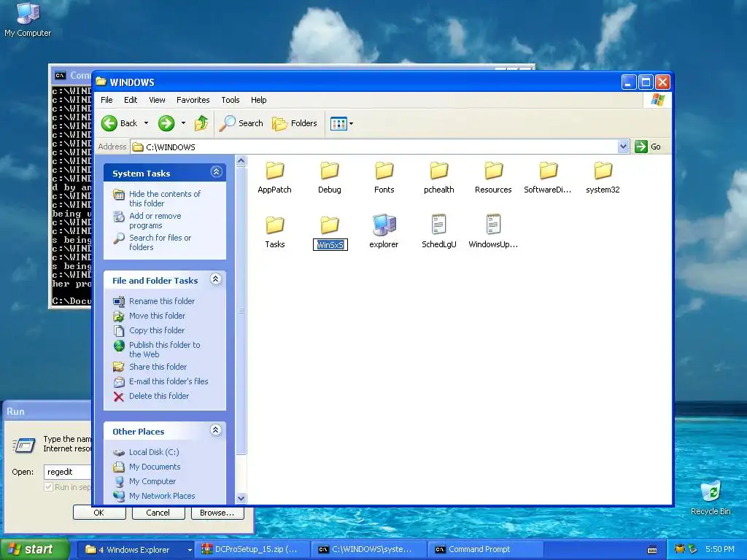Open My Network Places link
This screenshot has width=747, height=560.
click(x=161, y=496)
